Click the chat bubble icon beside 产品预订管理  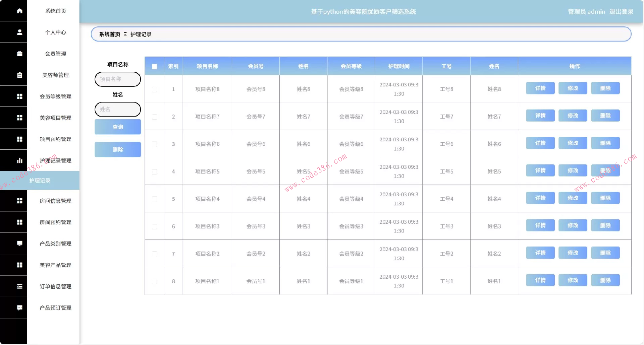(20, 308)
